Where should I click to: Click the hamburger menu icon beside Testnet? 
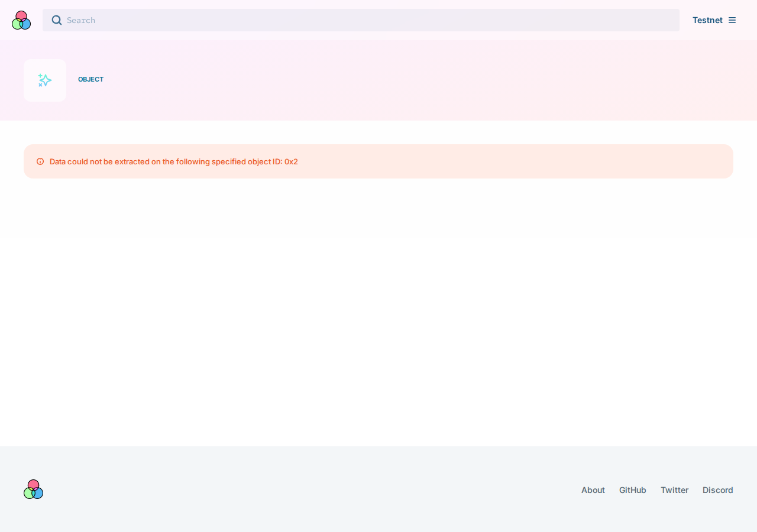click(x=732, y=20)
